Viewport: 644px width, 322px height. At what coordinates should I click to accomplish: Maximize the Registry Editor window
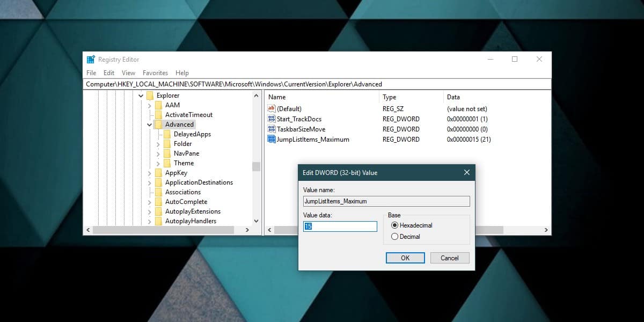tap(515, 60)
